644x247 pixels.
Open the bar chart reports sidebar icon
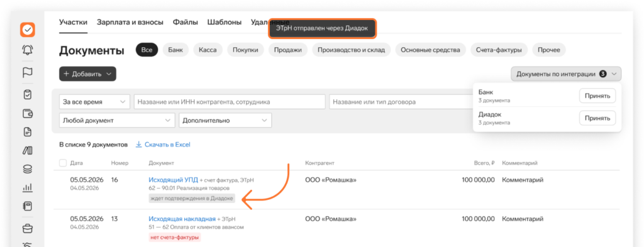(28, 187)
